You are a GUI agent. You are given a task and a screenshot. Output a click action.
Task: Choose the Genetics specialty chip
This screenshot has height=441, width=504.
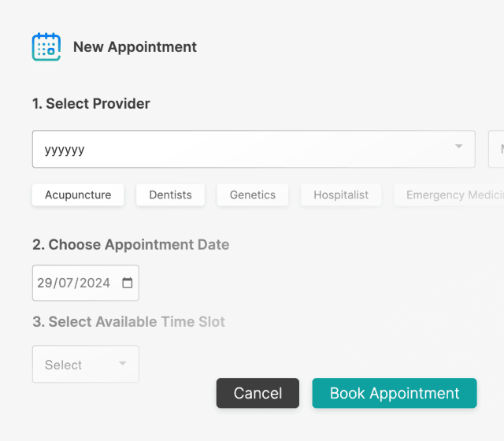(253, 195)
